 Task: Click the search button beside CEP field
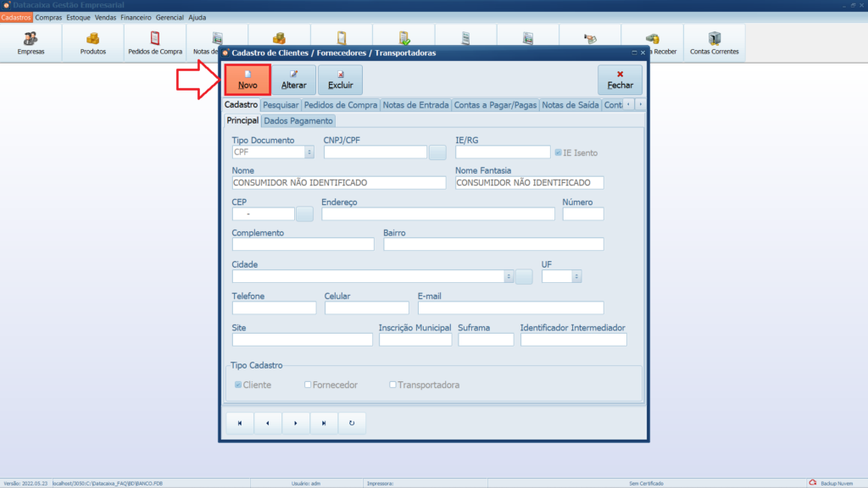pos(304,214)
